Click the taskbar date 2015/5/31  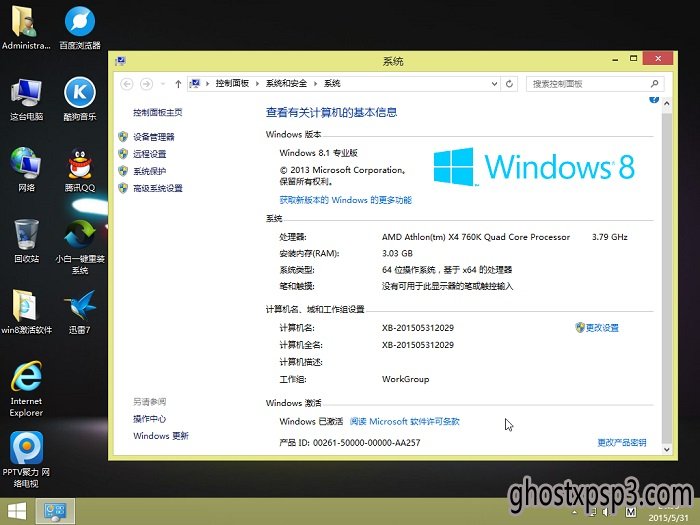[x=668, y=518]
